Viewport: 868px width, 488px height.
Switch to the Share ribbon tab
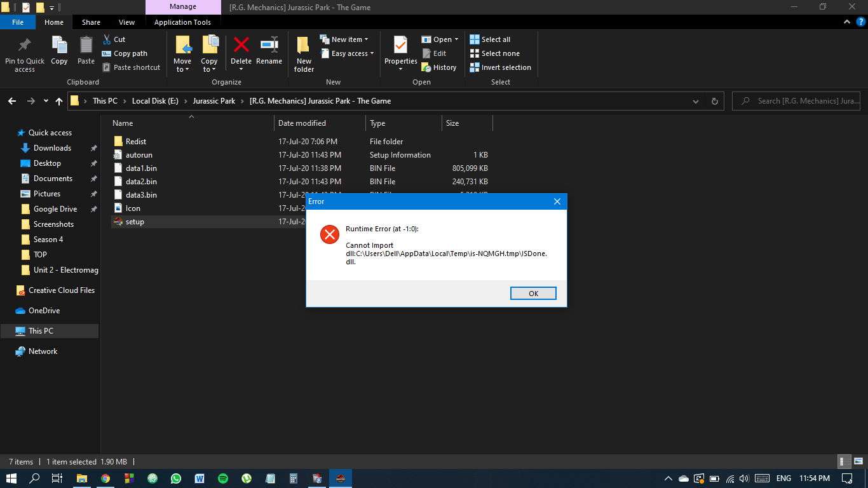pos(91,22)
